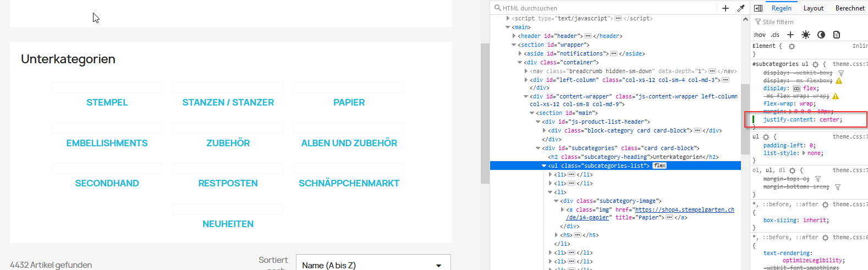Expand the nav breadcrumb node
The image size is (868, 270).
[526, 71]
